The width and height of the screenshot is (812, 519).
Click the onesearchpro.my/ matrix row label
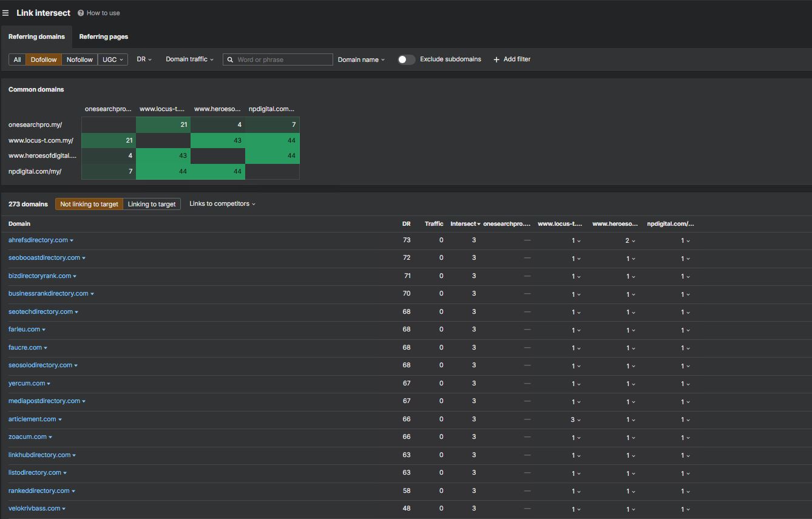[x=35, y=125]
